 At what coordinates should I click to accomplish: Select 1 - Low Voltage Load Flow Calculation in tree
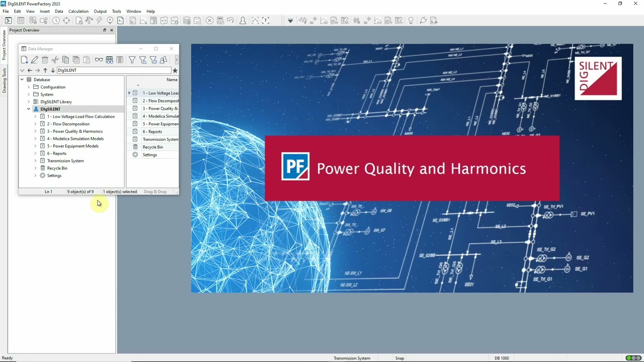click(80, 117)
